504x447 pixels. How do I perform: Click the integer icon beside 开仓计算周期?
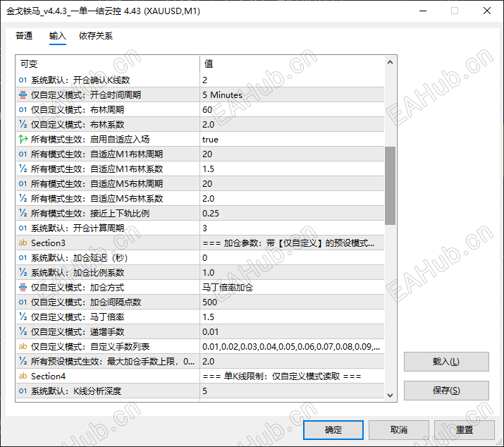tap(23, 228)
